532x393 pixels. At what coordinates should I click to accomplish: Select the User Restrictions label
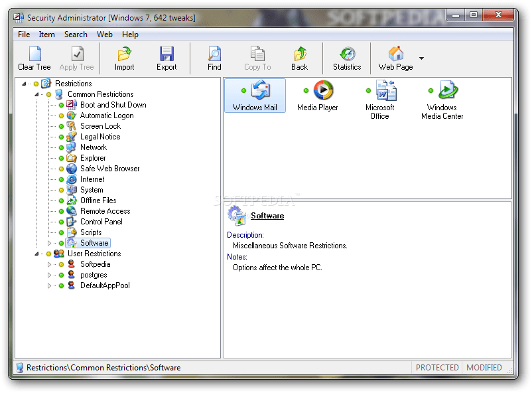tap(94, 254)
